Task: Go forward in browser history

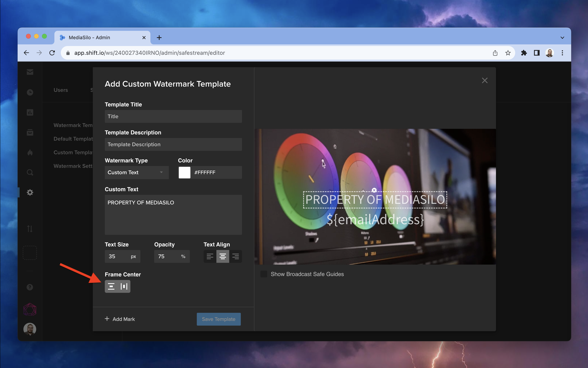Action: tap(39, 53)
